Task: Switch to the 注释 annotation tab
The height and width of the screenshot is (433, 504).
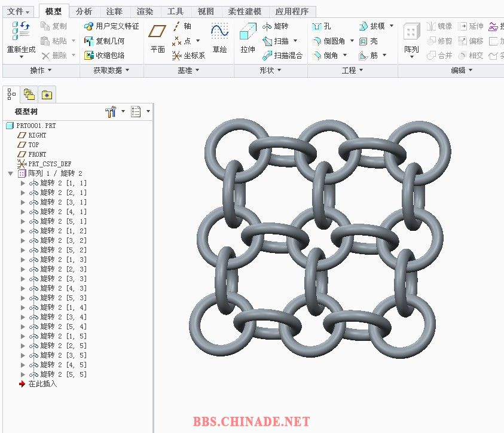Action: pyautogui.click(x=114, y=11)
